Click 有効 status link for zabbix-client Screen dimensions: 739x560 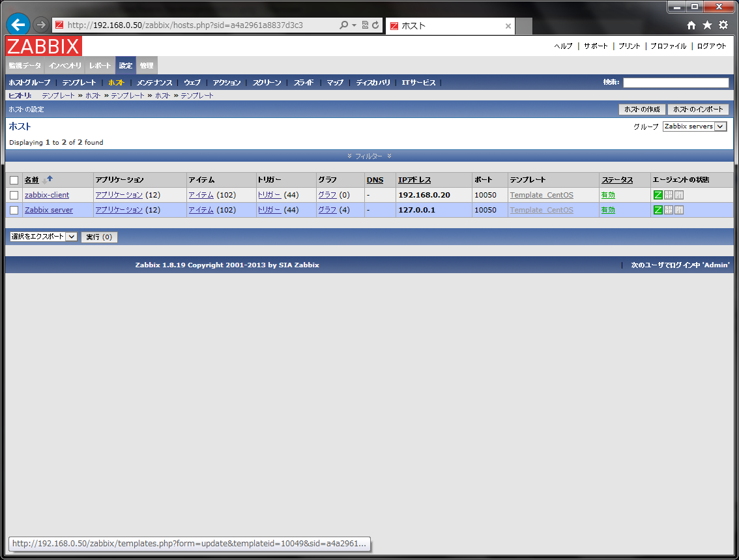point(608,195)
